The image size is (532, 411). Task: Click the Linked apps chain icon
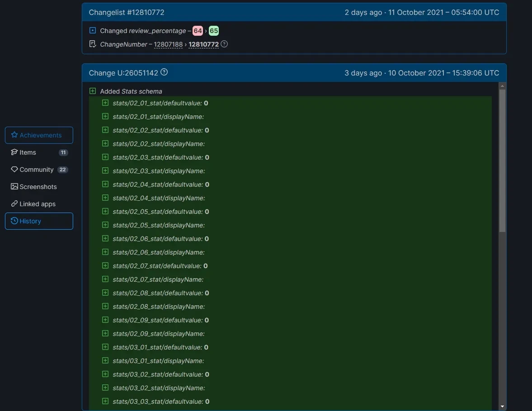click(14, 204)
